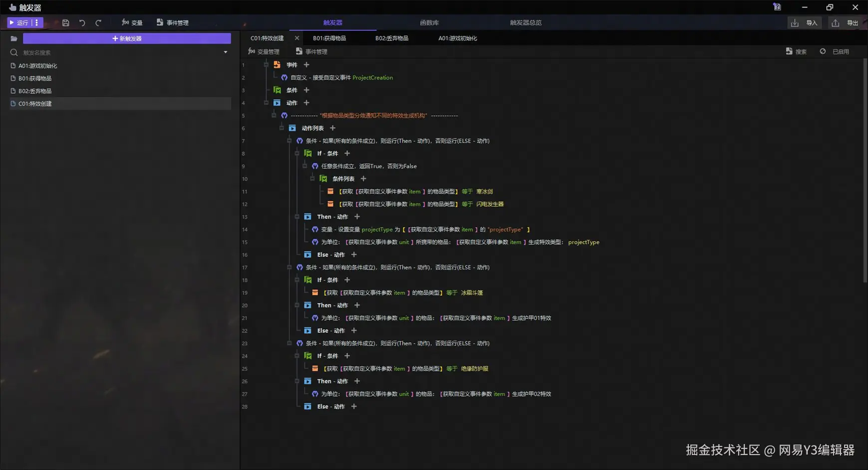Switch to the B01:获得物品 editor tab
The width and height of the screenshot is (868, 470).
329,38
